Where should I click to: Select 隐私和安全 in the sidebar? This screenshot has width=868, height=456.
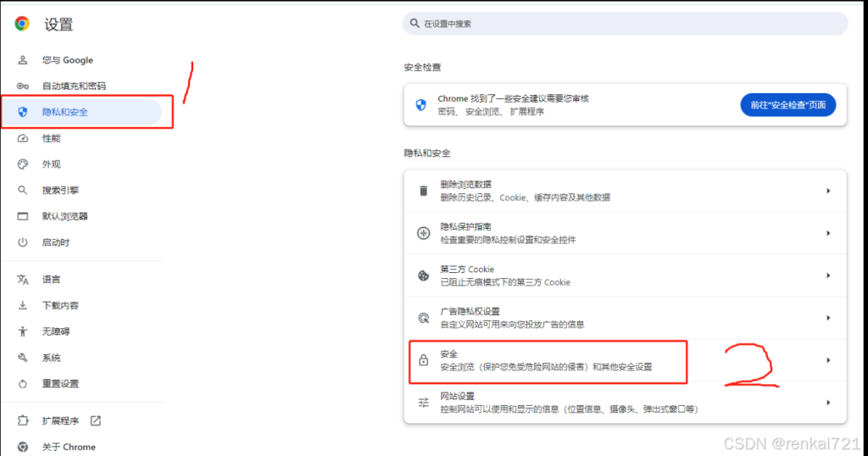coord(82,112)
